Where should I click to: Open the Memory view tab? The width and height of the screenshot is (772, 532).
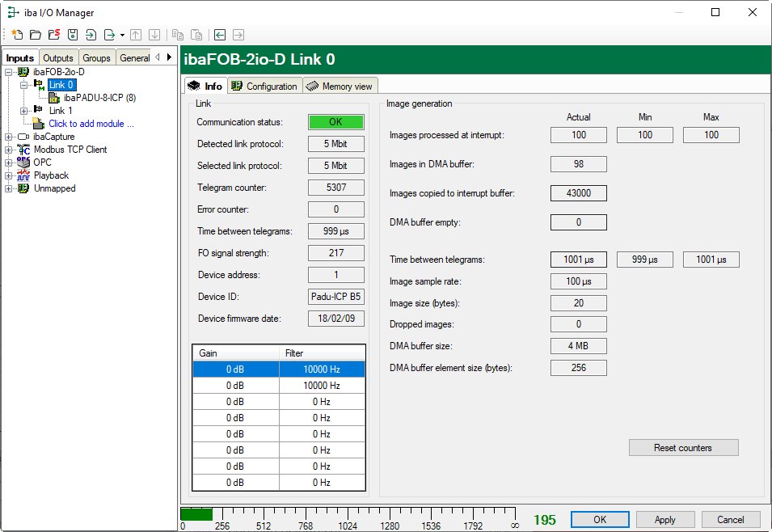[x=340, y=87]
